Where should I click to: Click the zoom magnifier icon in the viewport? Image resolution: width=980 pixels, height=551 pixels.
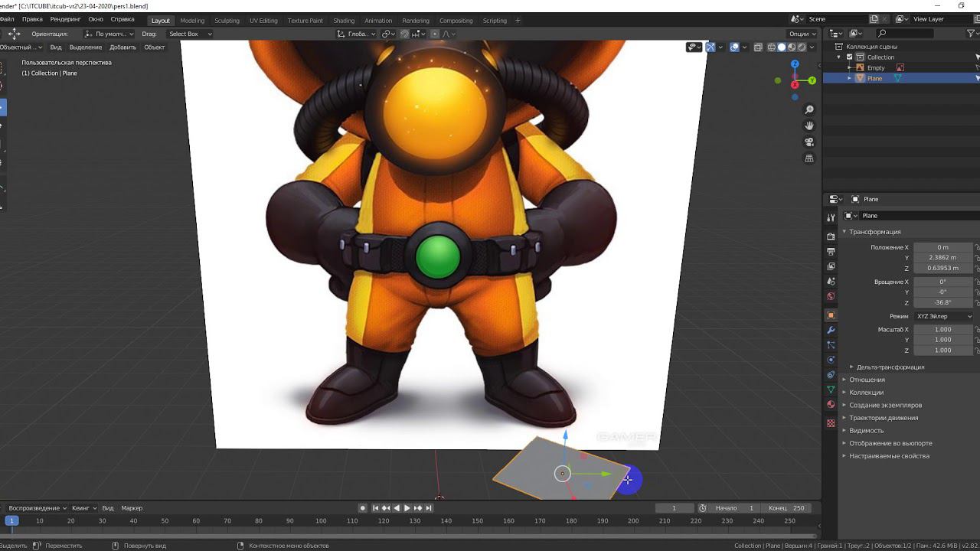tap(809, 110)
